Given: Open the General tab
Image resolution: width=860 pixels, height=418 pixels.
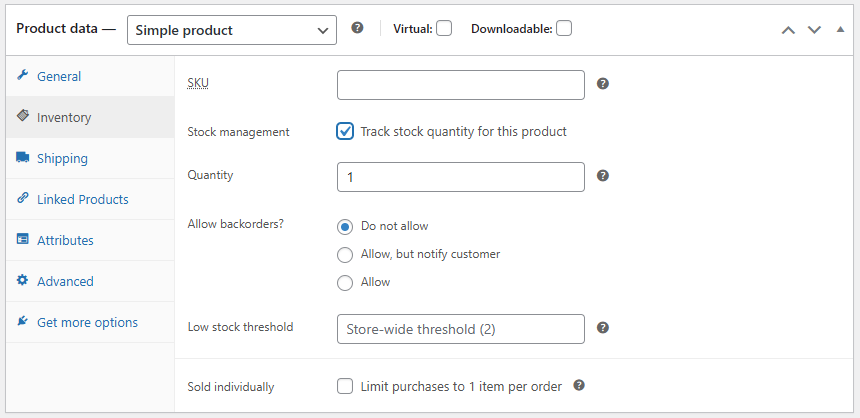Looking at the screenshot, I should [90, 76].
